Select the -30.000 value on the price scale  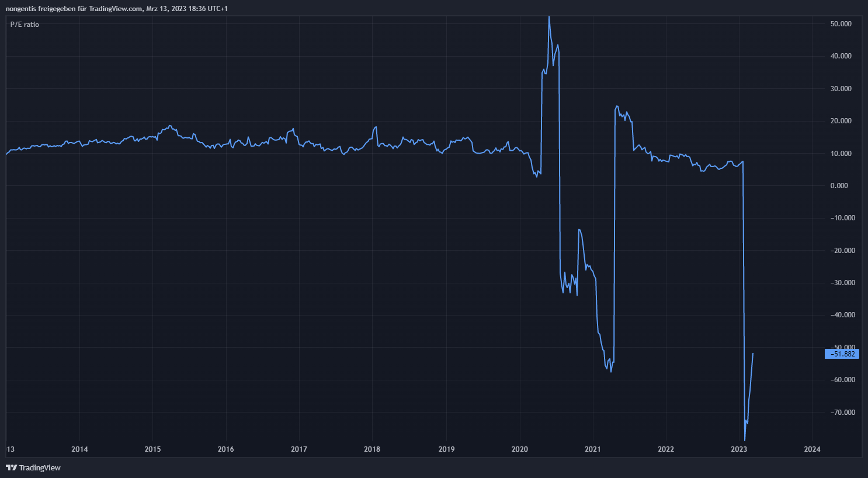(x=840, y=283)
